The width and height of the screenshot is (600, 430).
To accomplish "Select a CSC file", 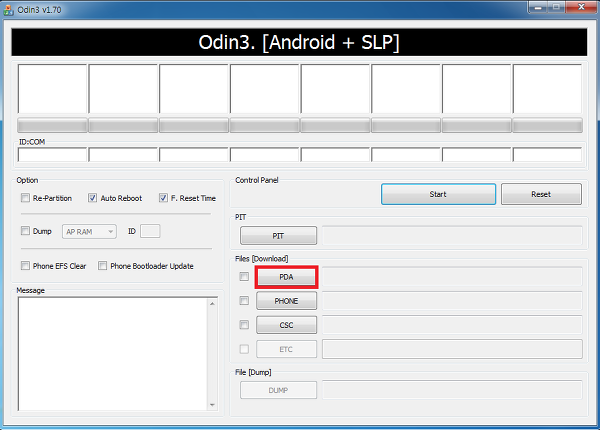I will click(x=286, y=325).
